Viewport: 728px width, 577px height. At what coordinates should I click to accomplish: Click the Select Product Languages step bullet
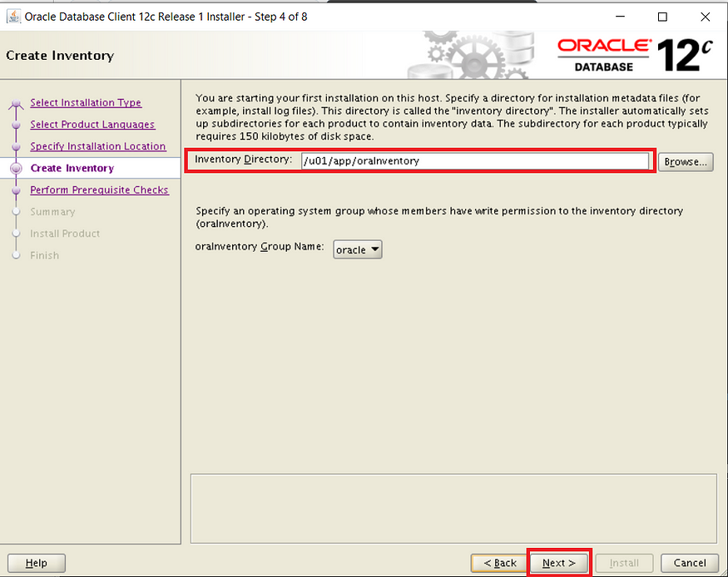17,125
